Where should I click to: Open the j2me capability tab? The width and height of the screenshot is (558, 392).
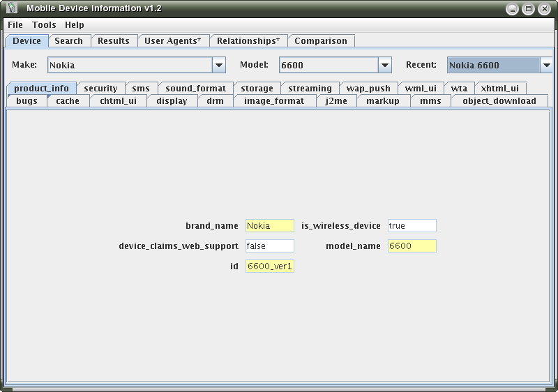[336, 101]
